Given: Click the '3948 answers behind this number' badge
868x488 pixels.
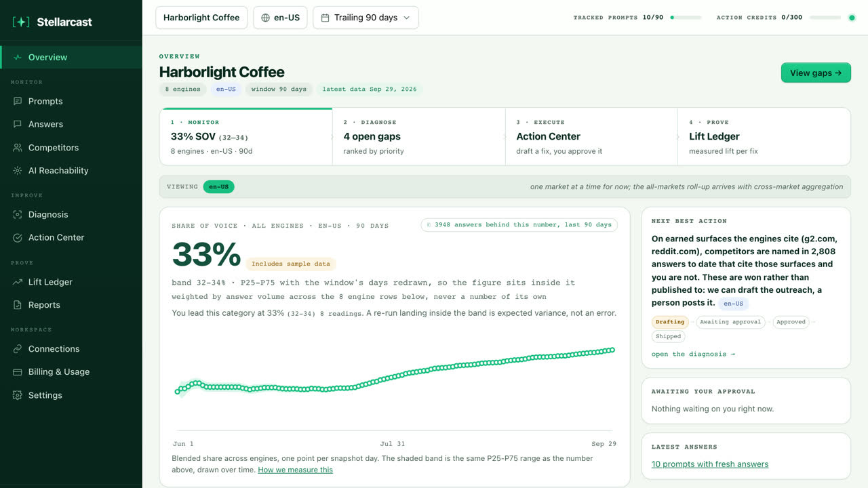Looking at the screenshot, I should [x=519, y=224].
